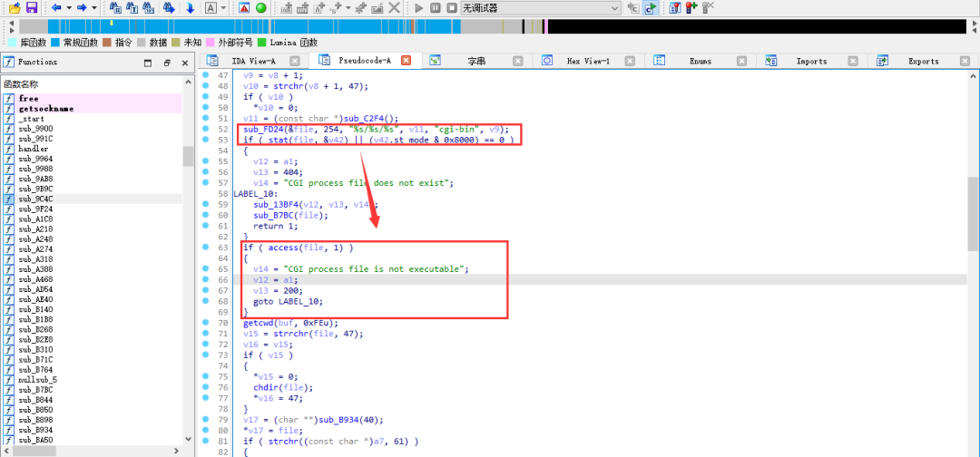
Task: Toggle breakpoint dot on line 52
Action: [206, 130]
